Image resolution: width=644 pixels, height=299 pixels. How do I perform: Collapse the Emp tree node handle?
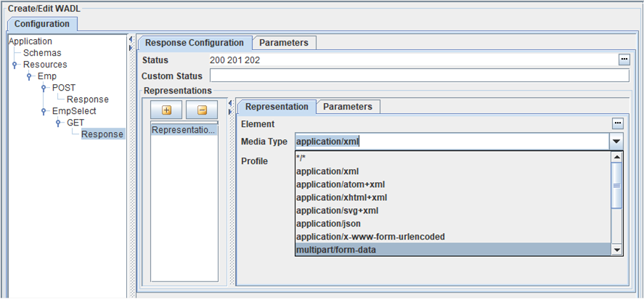(x=29, y=76)
